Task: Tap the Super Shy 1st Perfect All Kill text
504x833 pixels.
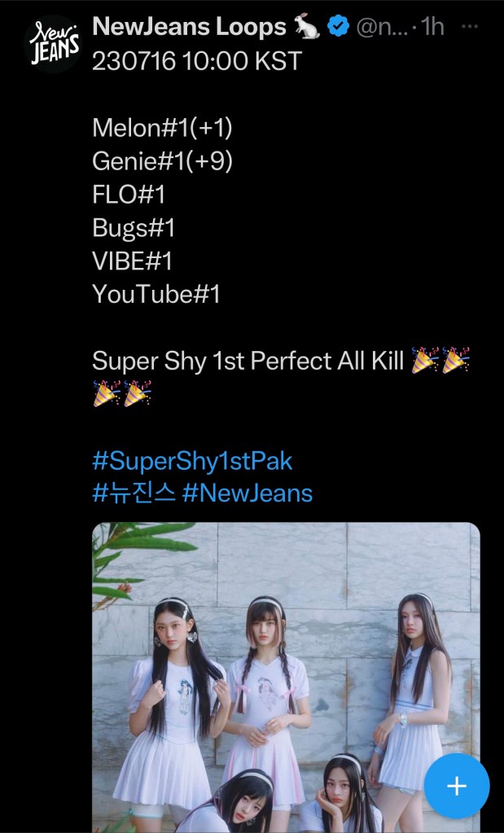Action: pyautogui.click(x=248, y=362)
